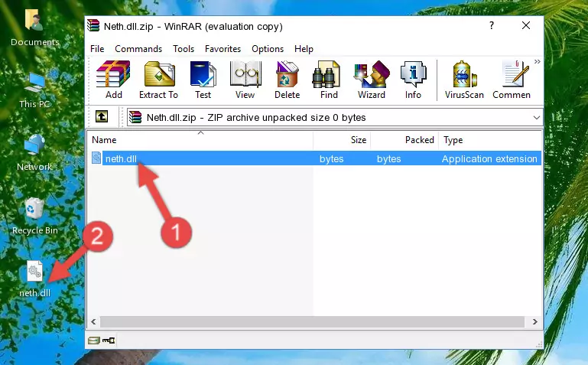Close the WinRAR window
Viewport: 588px width, 365px height.
[x=526, y=25]
